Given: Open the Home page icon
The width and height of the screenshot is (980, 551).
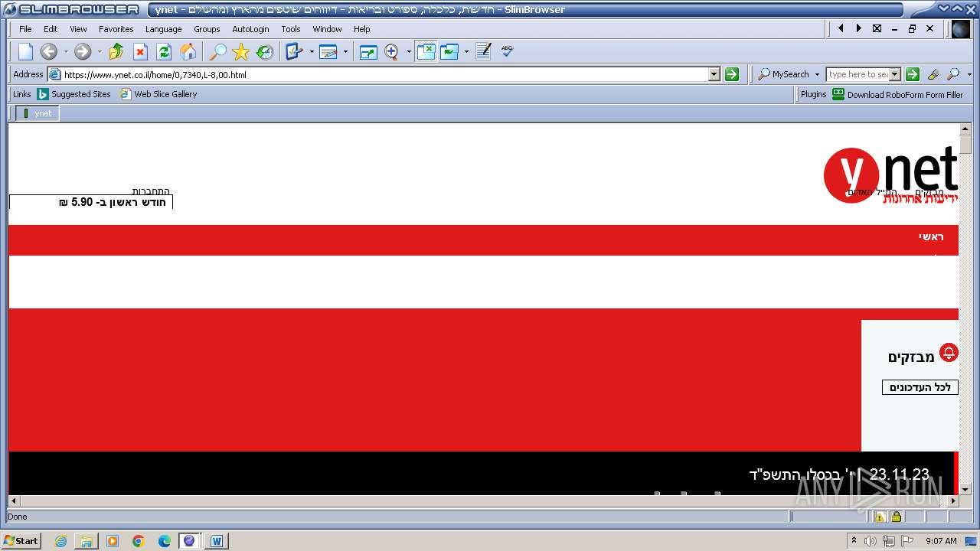Looking at the screenshot, I should pyautogui.click(x=188, y=51).
